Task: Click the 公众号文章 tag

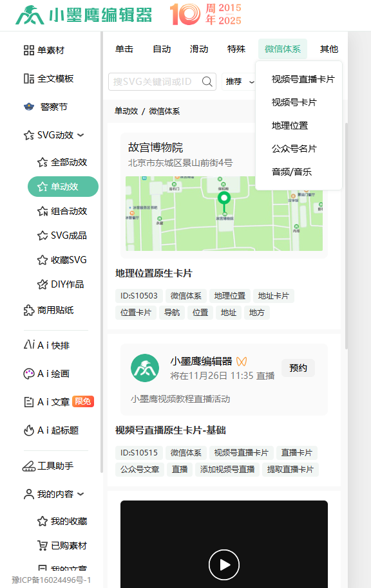Action: coord(140,469)
